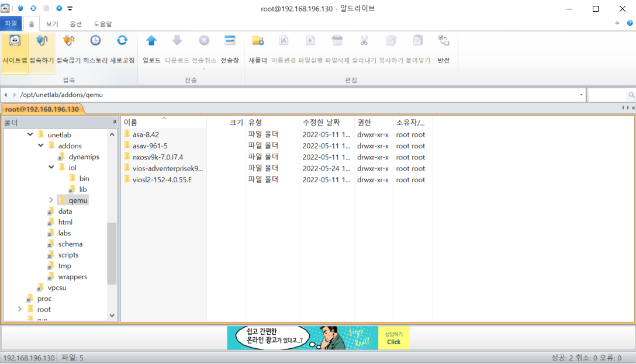
Task: Select labs in the folder tree
Action: click(x=64, y=233)
